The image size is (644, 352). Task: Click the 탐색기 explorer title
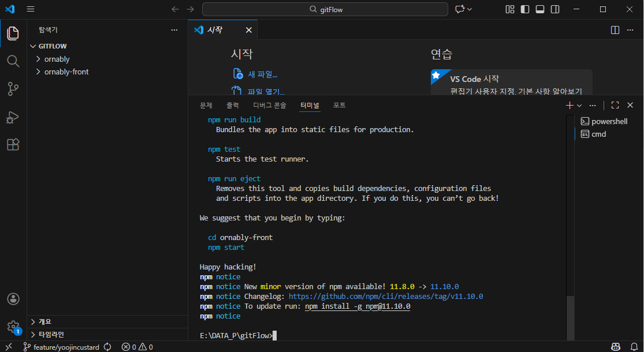[x=48, y=30]
